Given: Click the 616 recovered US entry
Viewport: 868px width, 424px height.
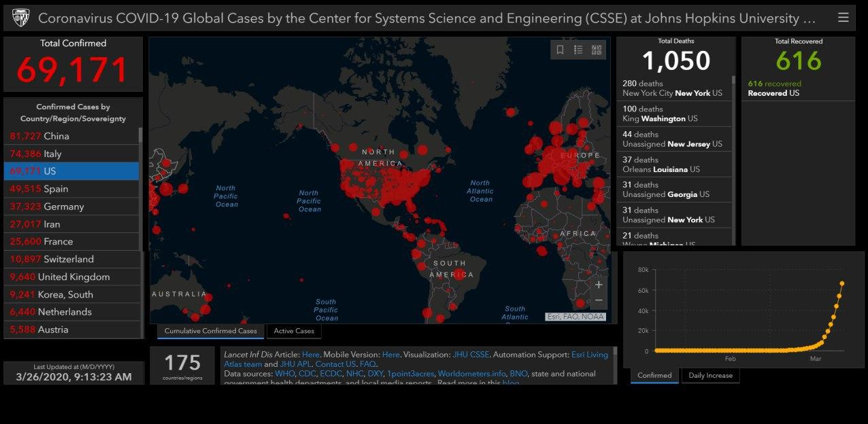Looking at the screenshot, I should [798, 88].
